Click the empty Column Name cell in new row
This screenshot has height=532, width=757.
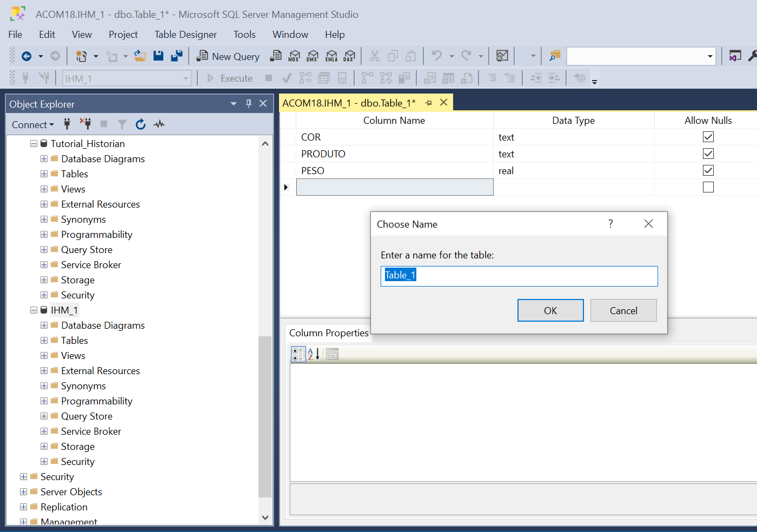[395, 187]
